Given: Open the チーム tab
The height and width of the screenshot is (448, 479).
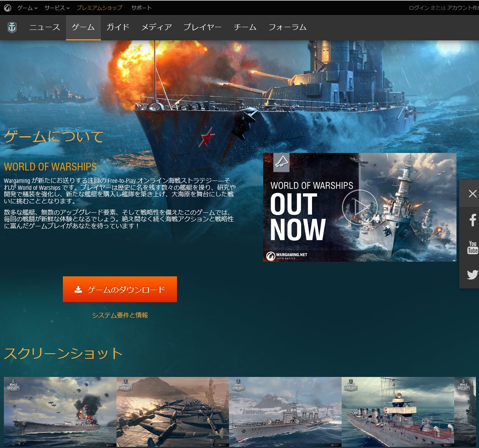Looking at the screenshot, I should click(245, 27).
